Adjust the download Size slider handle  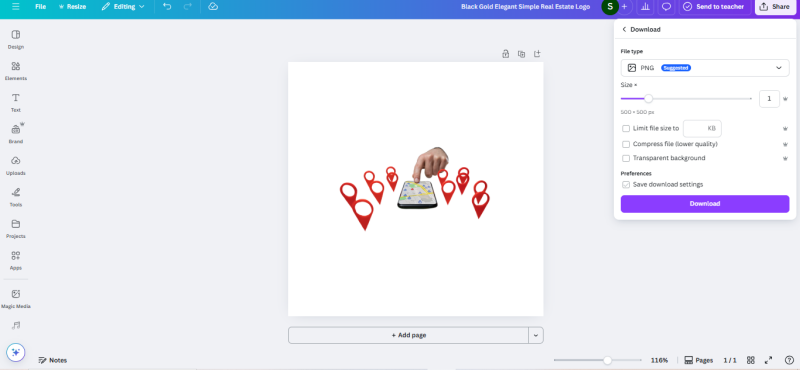(648, 98)
